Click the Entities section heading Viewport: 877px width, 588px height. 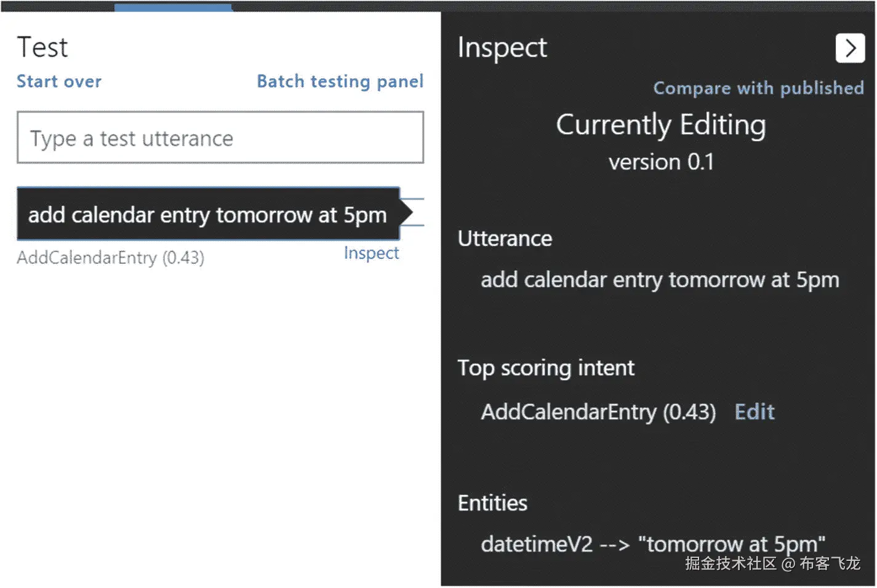(492, 503)
